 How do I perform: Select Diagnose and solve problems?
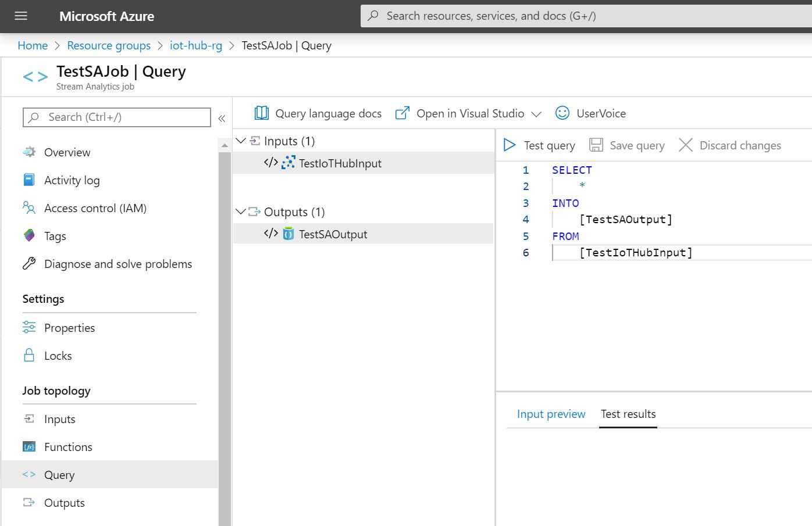pyautogui.click(x=118, y=264)
